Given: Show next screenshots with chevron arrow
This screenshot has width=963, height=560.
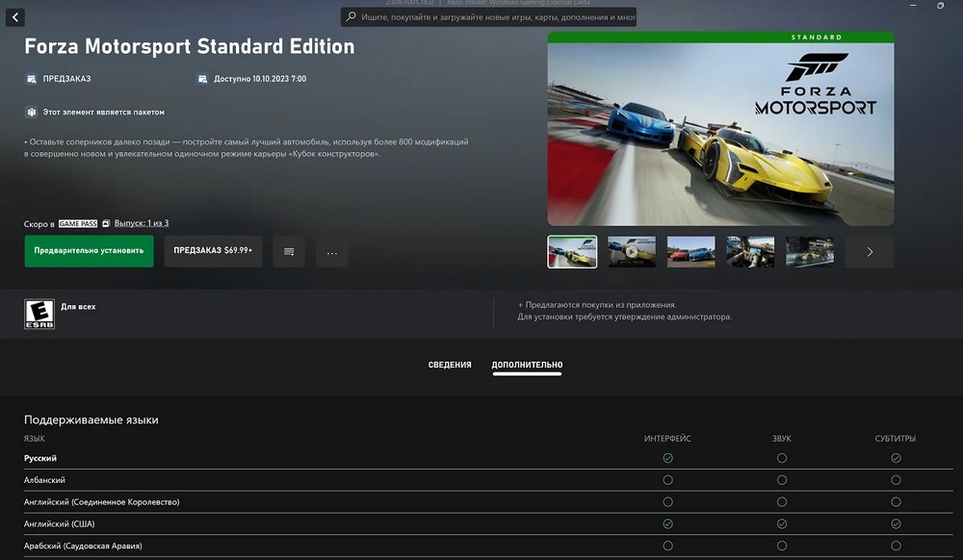Looking at the screenshot, I should pyautogui.click(x=870, y=251).
